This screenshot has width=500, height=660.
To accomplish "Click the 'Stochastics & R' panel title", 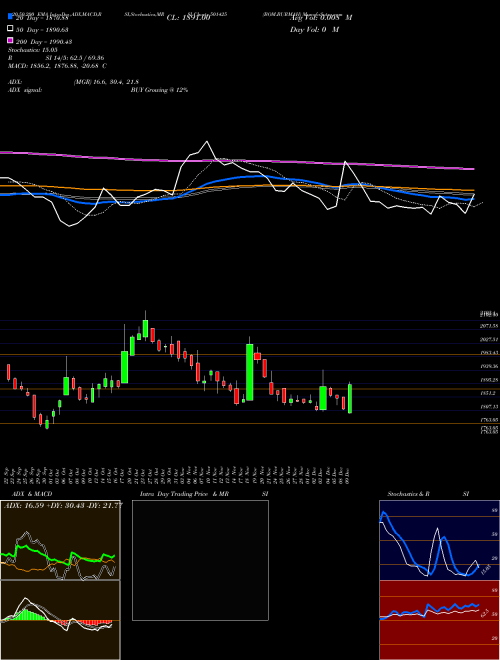I will coord(409,494).
